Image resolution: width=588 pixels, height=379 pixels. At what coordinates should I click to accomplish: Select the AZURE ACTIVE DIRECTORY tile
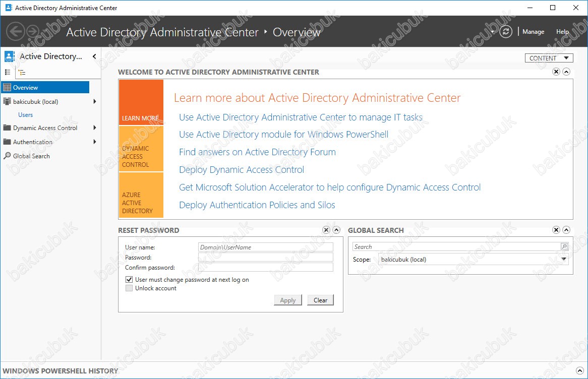point(141,195)
